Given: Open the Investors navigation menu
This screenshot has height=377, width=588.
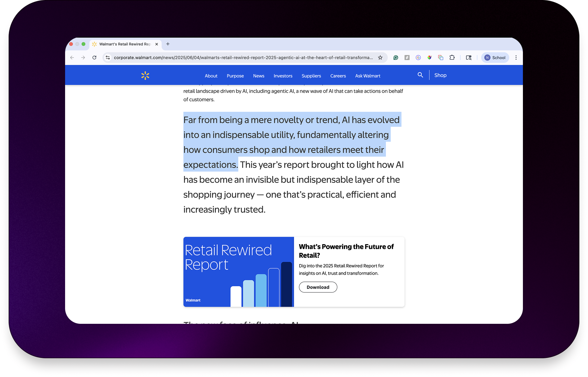Looking at the screenshot, I should tap(283, 76).
